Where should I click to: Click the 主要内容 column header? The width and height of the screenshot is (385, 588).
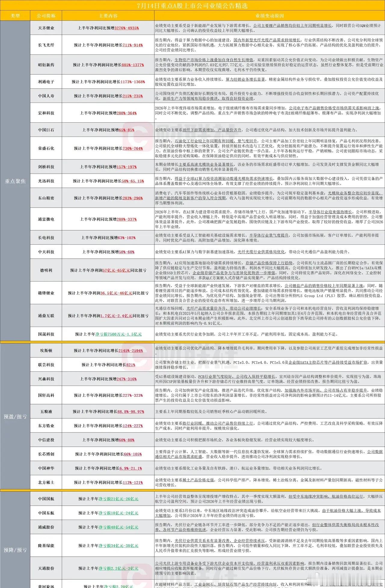click(108, 16)
